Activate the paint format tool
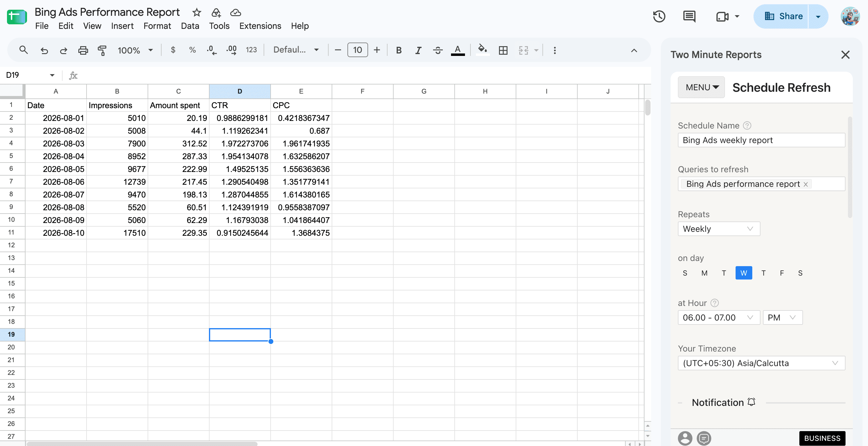The width and height of the screenshot is (868, 446). click(102, 50)
